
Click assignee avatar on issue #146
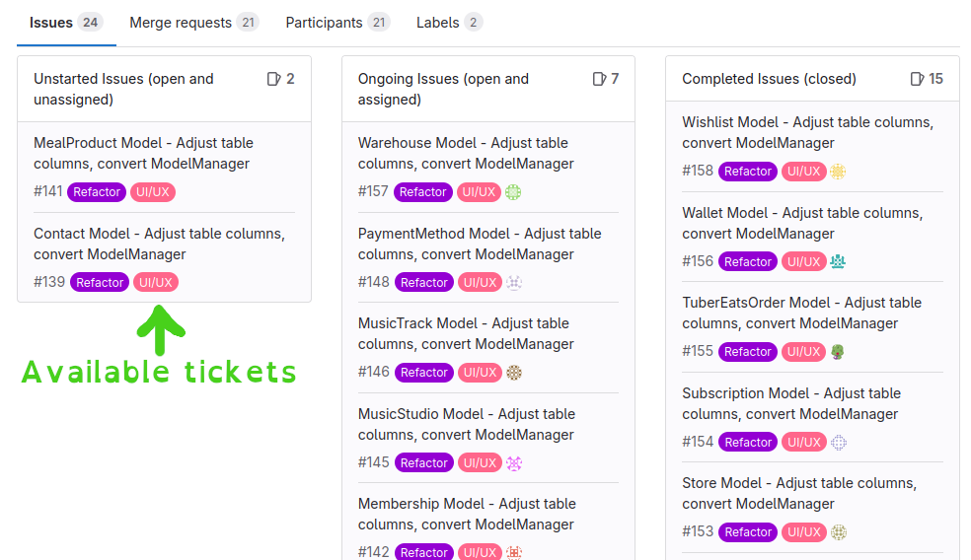pos(514,373)
